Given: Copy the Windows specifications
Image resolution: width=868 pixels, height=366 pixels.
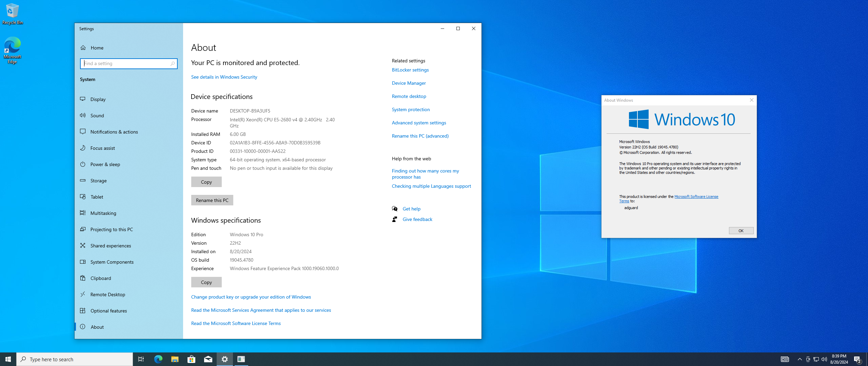Looking at the screenshot, I should [206, 282].
